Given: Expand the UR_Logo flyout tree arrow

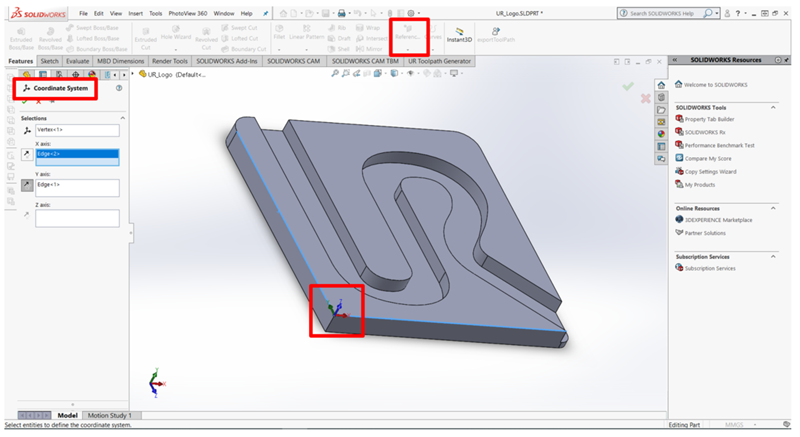Looking at the screenshot, I should (133, 74).
